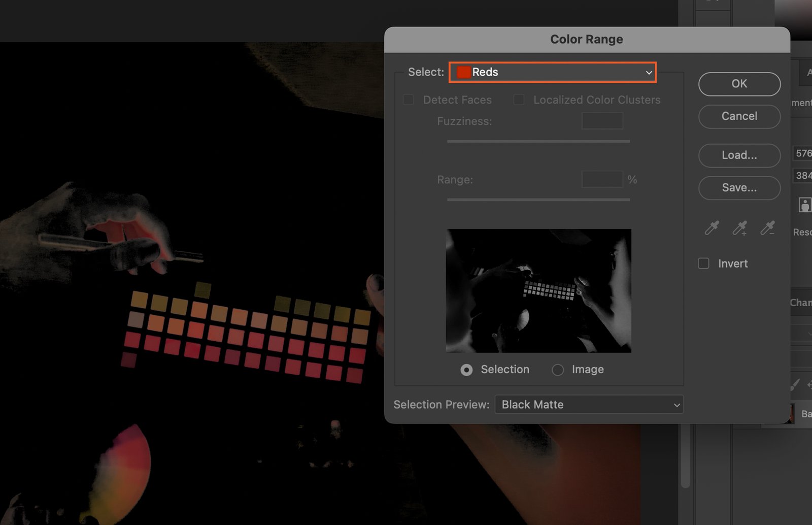Click the portrait orientation icon in side panel
This screenshot has width=812, height=525.
point(804,205)
